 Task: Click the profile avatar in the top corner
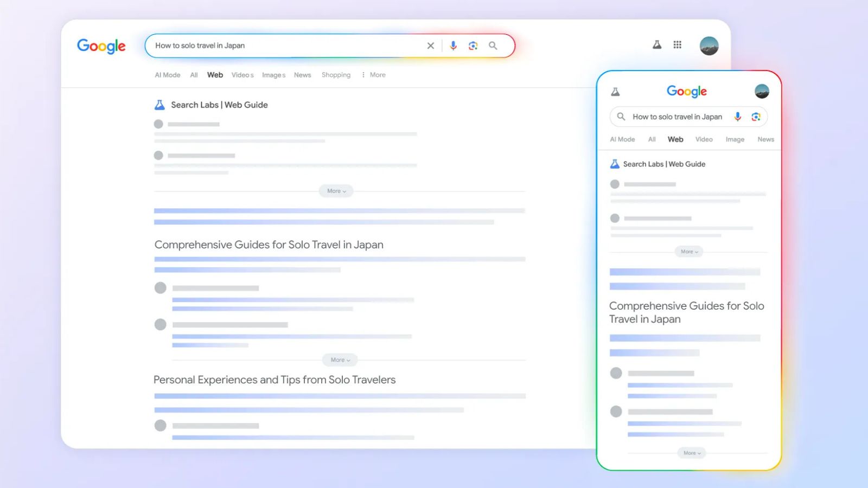point(709,45)
